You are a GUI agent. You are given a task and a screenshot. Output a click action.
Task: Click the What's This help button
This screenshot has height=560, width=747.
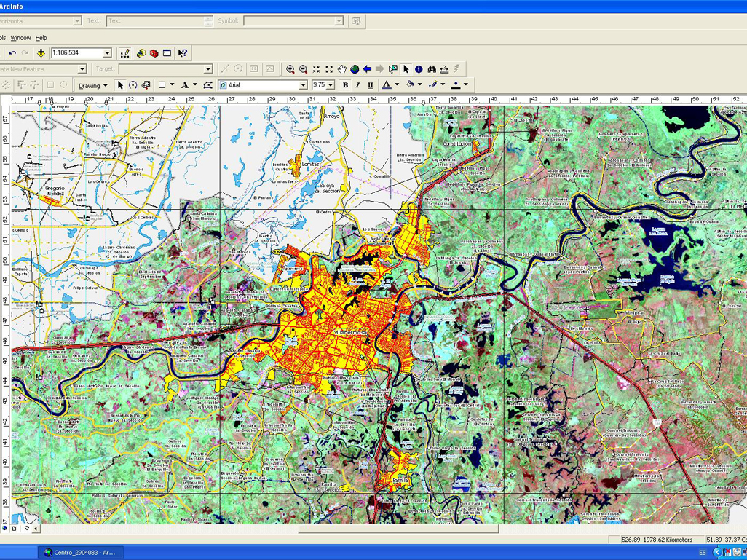point(182,53)
